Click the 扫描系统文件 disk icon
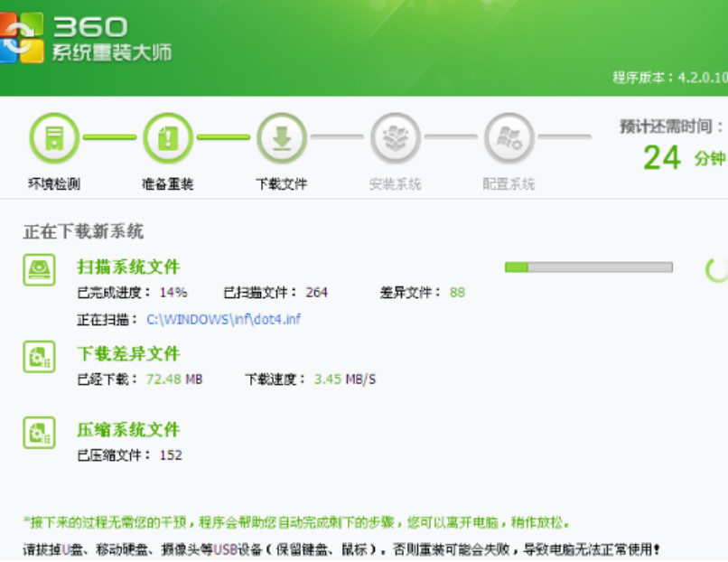 click(39, 269)
